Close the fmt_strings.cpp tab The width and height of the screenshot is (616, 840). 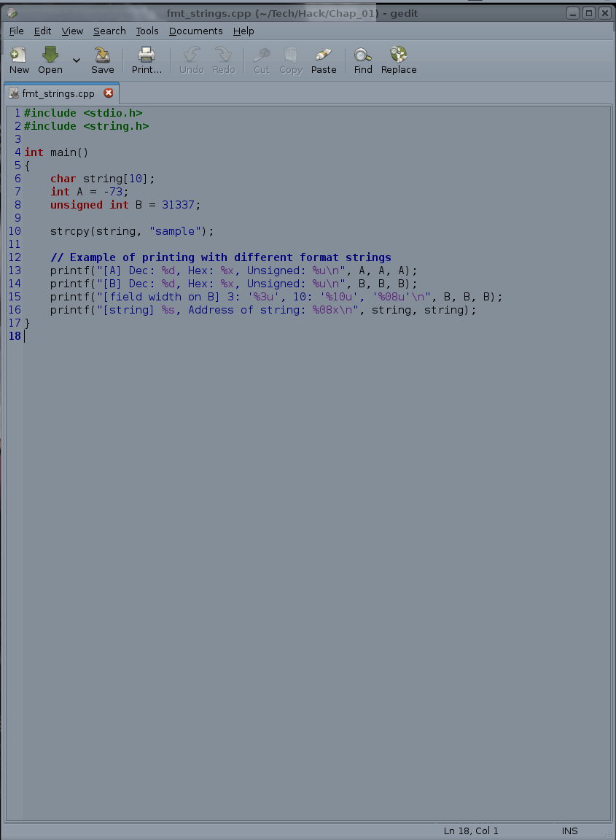click(108, 93)
